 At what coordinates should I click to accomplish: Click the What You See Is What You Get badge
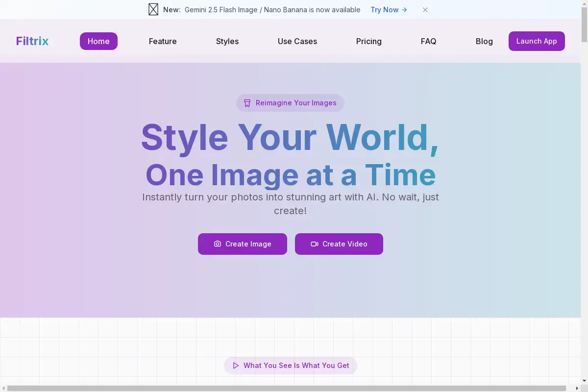(291, 366)
